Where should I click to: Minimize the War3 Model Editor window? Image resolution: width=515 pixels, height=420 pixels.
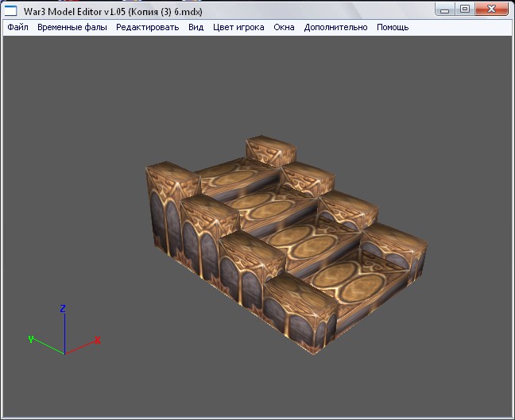click(x=445, y=10)
